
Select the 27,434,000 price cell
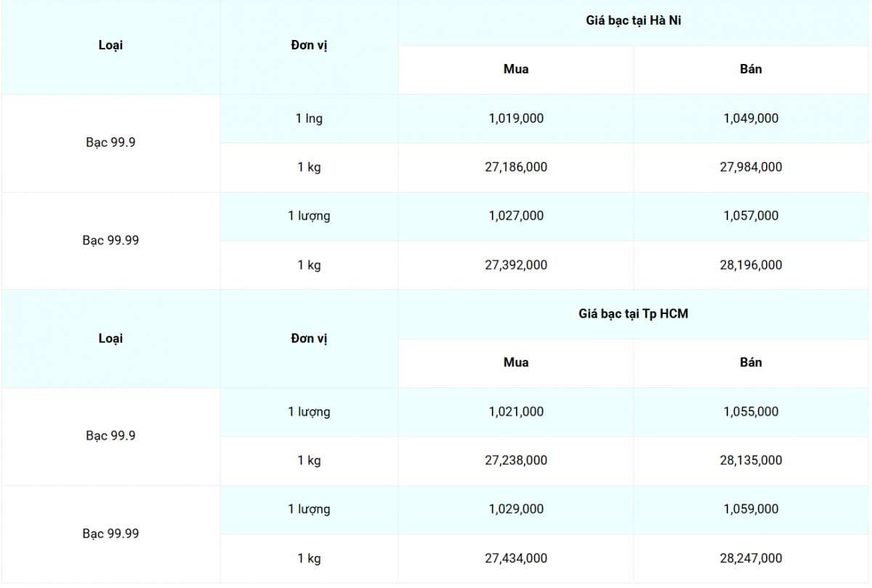click(x=516, y=559)
